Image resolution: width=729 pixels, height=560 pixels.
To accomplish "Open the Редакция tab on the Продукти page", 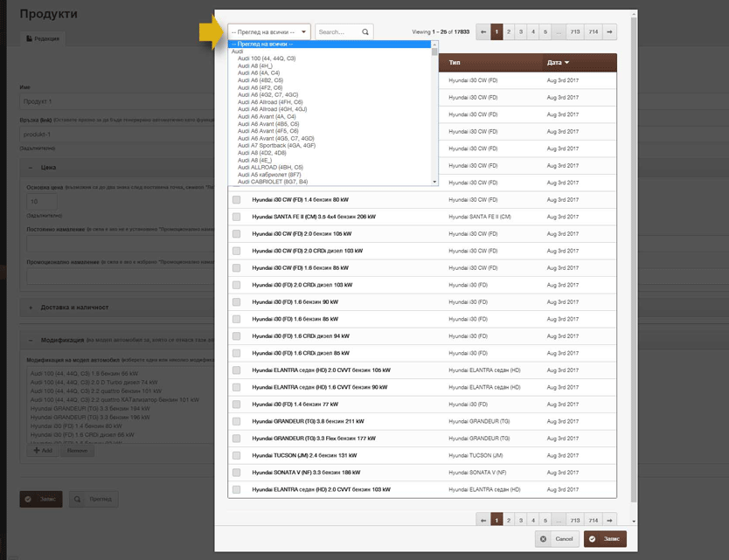I will [43, 38].
